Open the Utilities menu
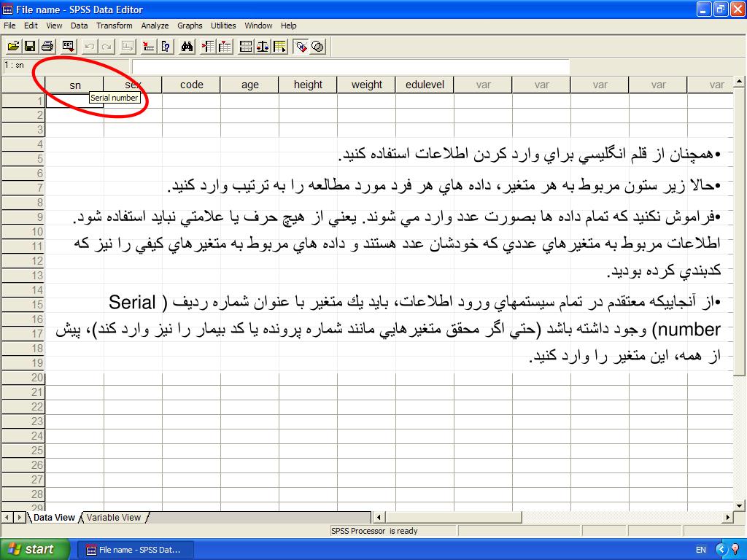This screenshot has height=560, width=747. point(223,26)
